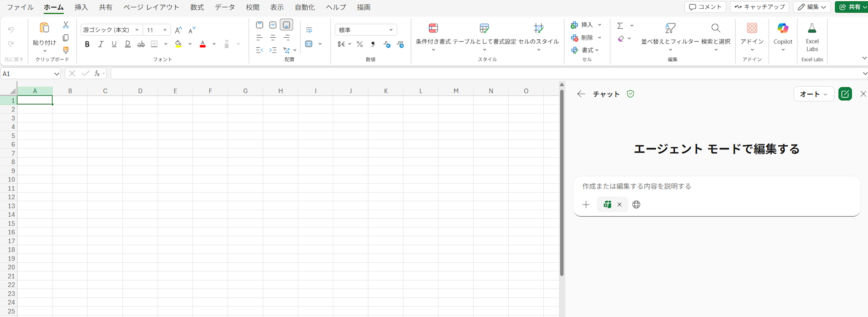Toggle italic formatting
Screen dimensions: 868x317
pyautogui.click(x=101, y=44)
